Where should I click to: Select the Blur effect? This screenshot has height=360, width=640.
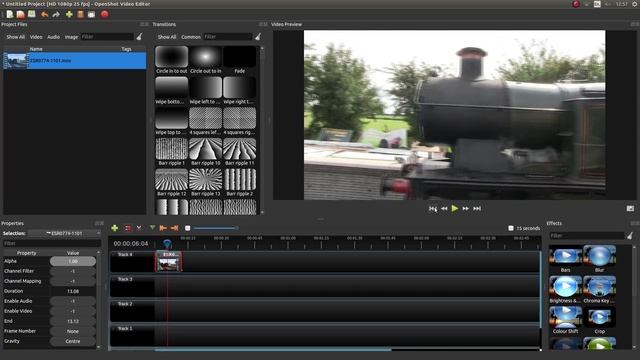coord(599,259)
